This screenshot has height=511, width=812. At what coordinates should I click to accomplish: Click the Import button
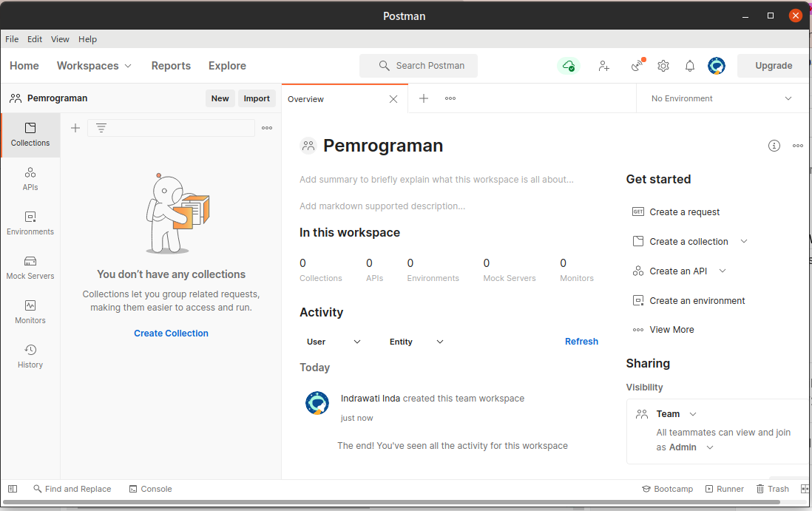(257, 98)
